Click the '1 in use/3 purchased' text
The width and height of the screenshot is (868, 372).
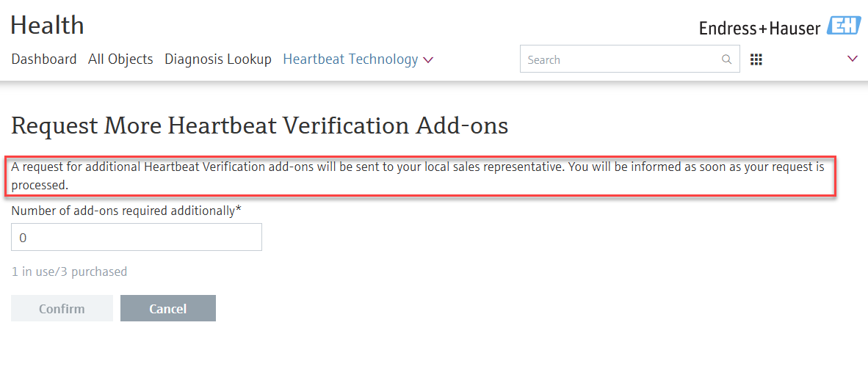[x=69, y=271]
